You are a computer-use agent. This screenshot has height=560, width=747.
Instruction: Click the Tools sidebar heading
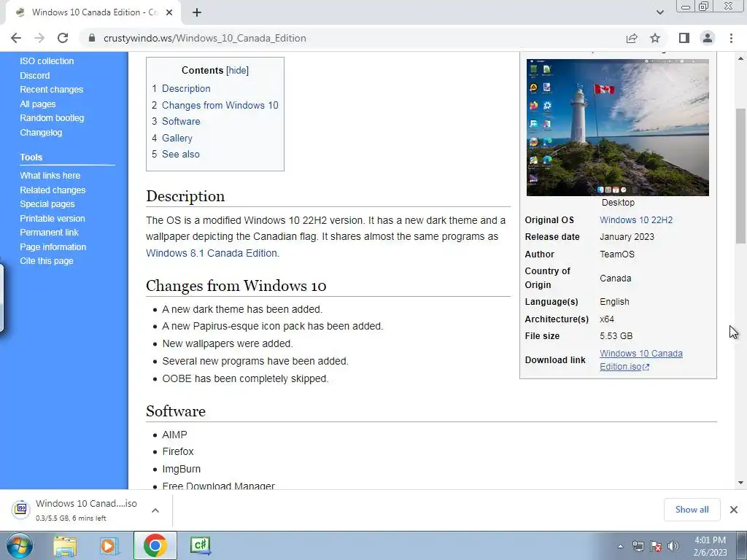31,157
